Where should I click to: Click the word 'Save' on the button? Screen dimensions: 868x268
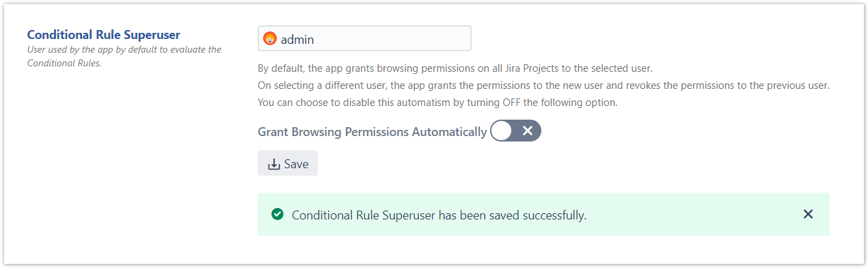pyautogui.click(x=297, y=164)
